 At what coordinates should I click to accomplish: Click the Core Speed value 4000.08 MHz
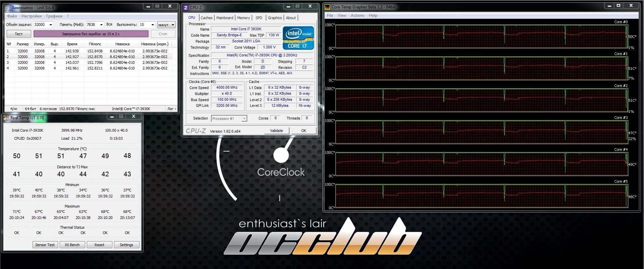[x=227, y=87]
